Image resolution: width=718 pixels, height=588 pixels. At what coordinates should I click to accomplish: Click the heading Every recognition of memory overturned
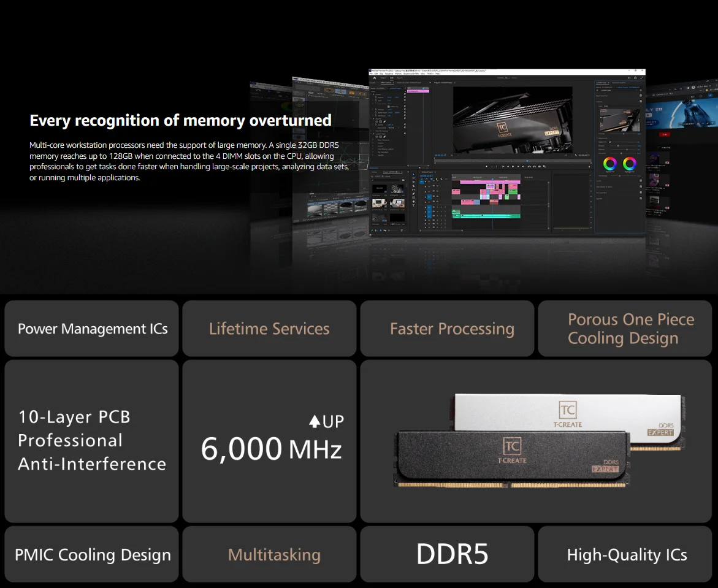[180, 120]
